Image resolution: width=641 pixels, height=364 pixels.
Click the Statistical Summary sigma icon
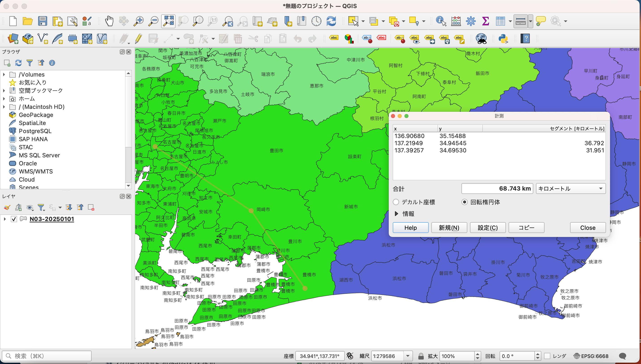click(485, 21)
